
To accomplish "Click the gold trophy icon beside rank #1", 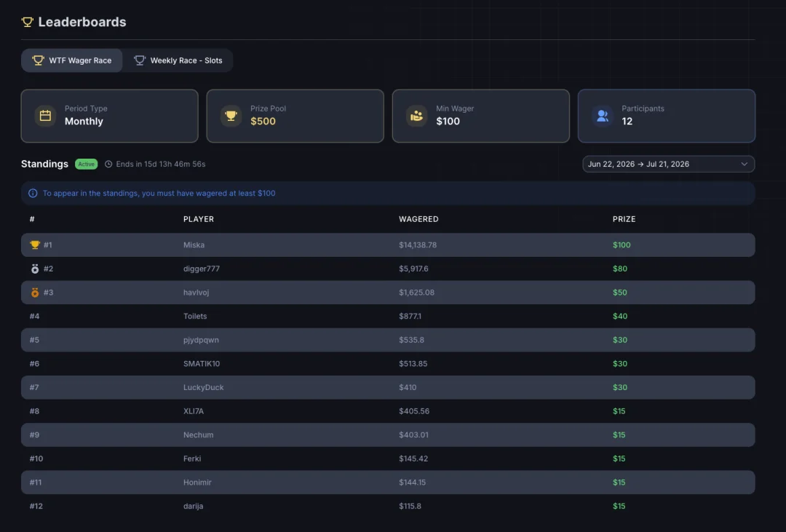I will 35,245.
